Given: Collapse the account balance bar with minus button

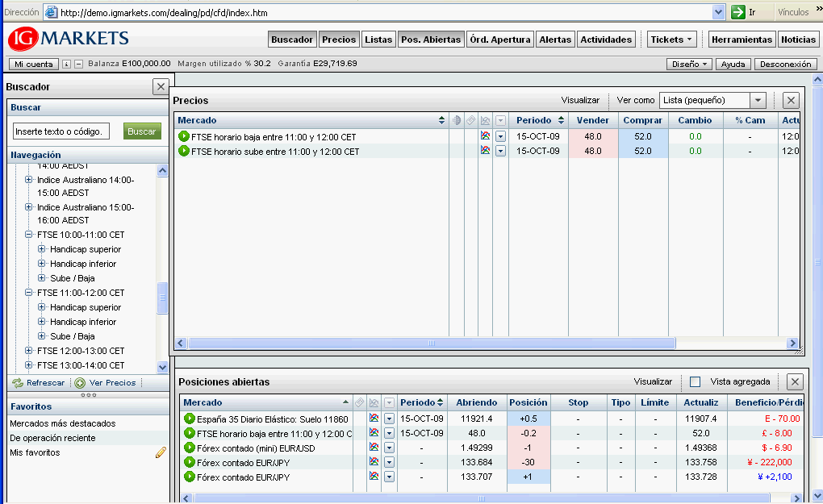Looking at the screenshot, I should pyautogui.click(x=77, y=64).
